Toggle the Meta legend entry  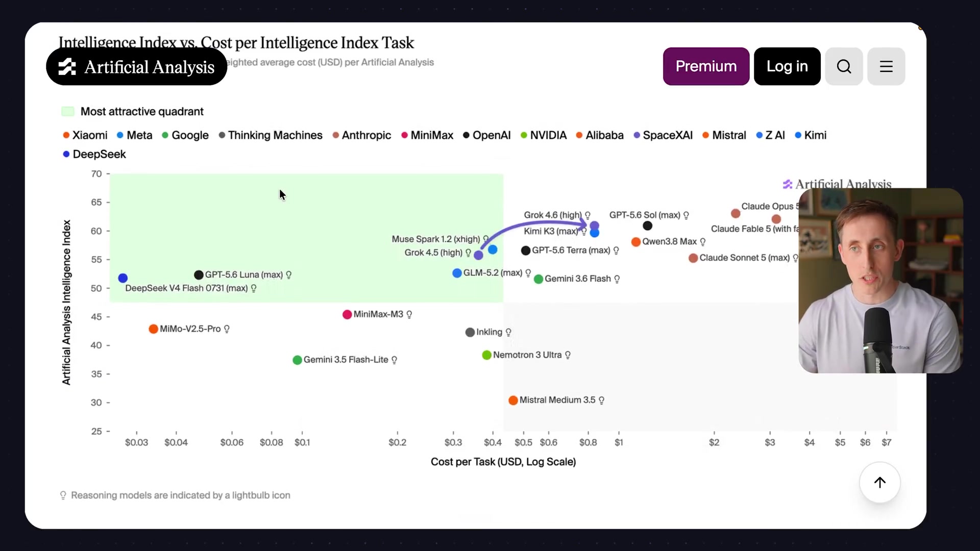click(135, 135)
